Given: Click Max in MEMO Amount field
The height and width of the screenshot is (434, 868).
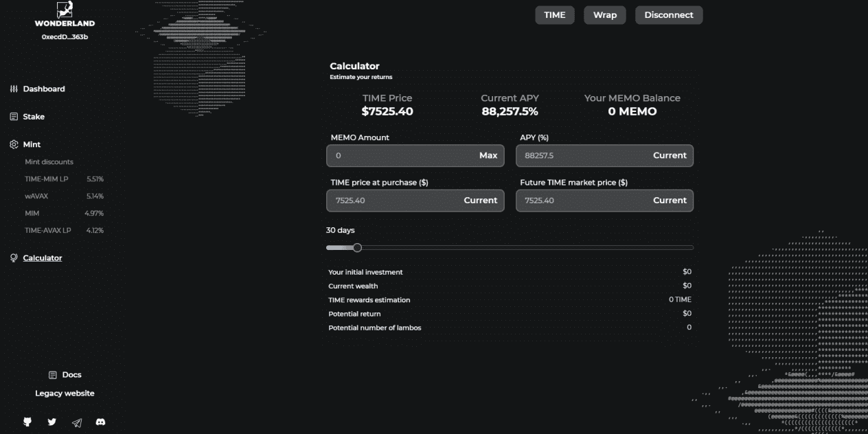Looking at the screenshot, I should pyautogui.click(x=488, y=156).
